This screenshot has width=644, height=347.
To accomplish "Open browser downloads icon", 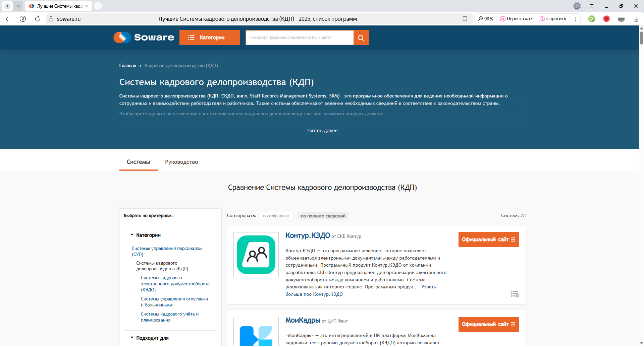I will 636,19.
